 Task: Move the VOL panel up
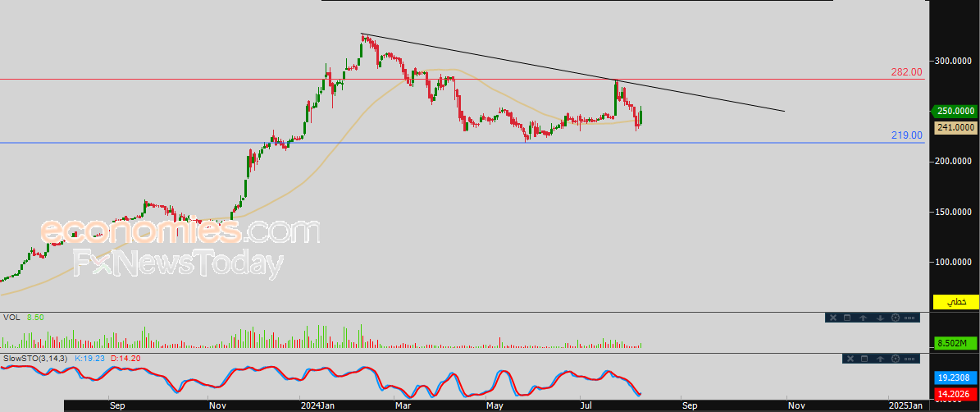(x=864, y=318)
